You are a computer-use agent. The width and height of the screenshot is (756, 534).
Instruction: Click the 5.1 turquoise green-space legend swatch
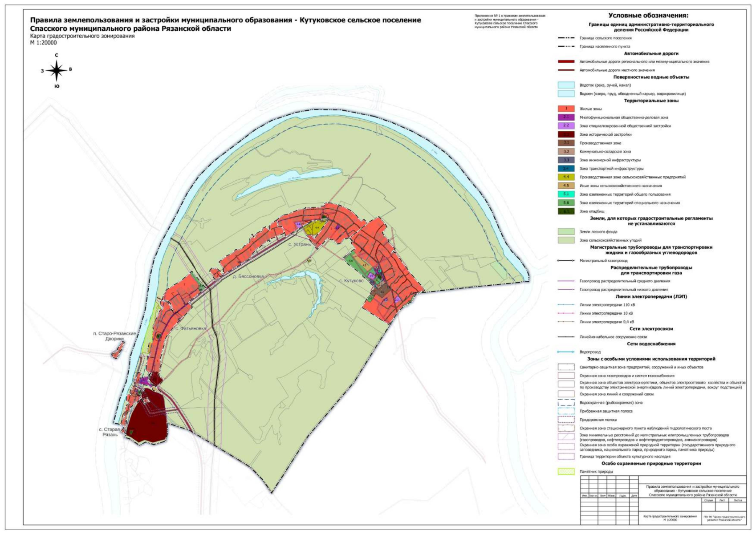566,194
